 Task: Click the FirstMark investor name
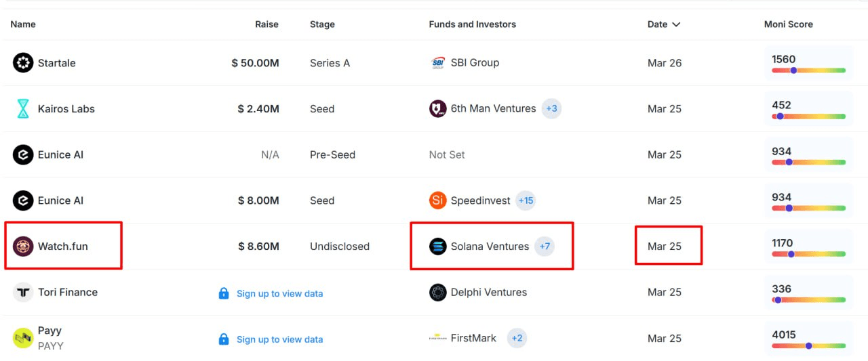click(x=473, y=338)
